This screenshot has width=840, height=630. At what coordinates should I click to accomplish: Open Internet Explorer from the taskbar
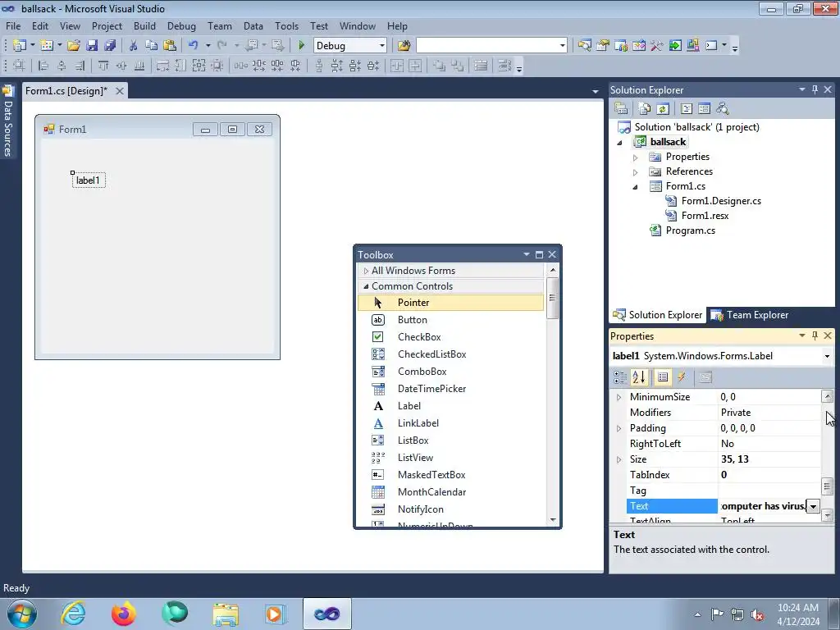tap(73, 614)
